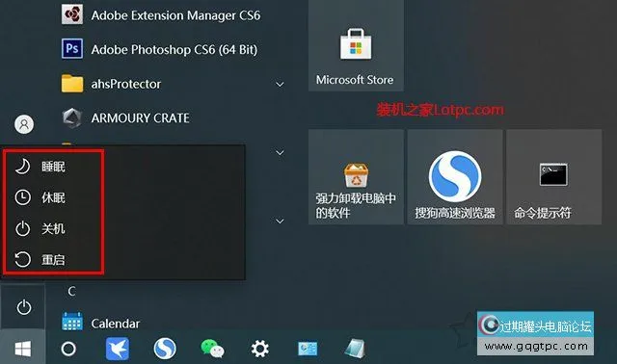Select 睡眠 (Sleep) in power menu
This screenshot has height=364, width=617.
click(x=53, y=167)
